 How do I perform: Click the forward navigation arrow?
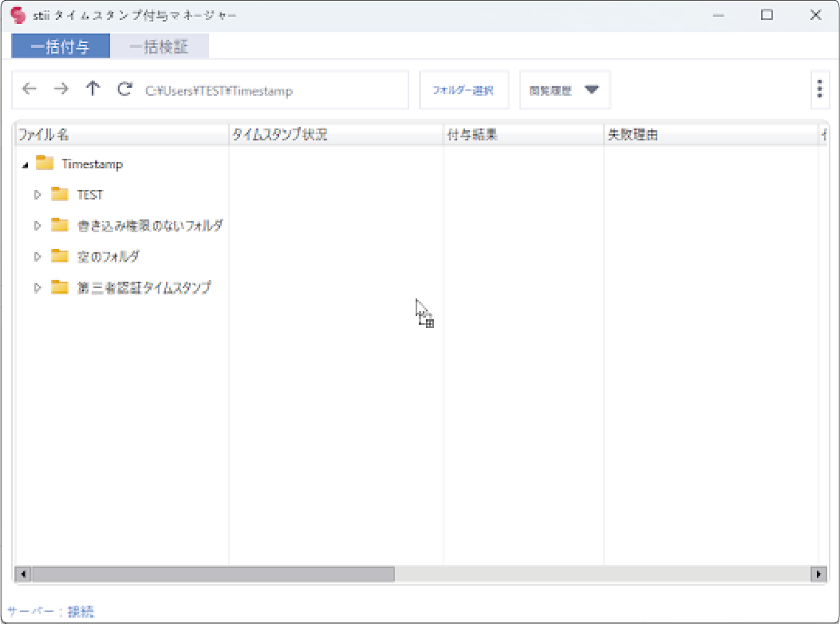point(61,89)
